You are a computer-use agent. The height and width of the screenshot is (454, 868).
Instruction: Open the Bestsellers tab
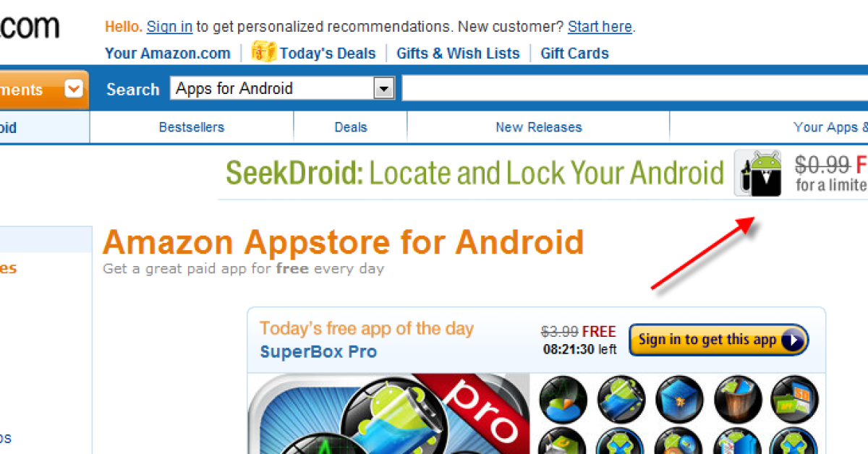[192, 127]
